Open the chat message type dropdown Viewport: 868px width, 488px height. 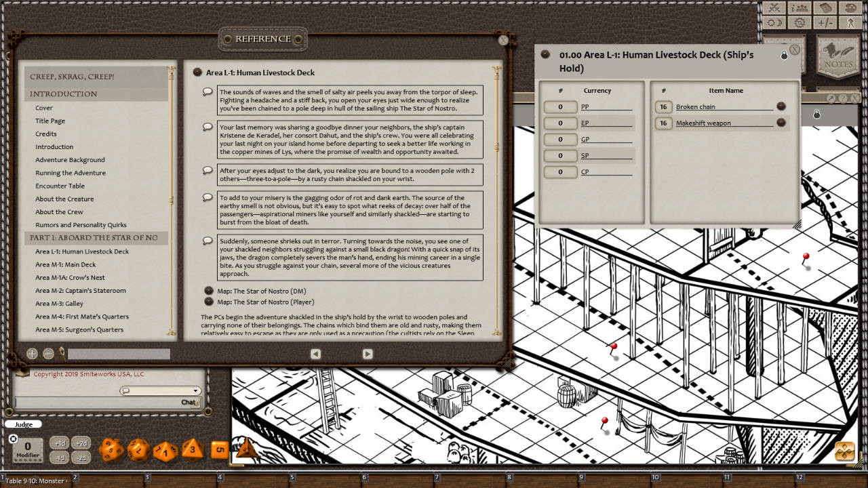[196, 390]
